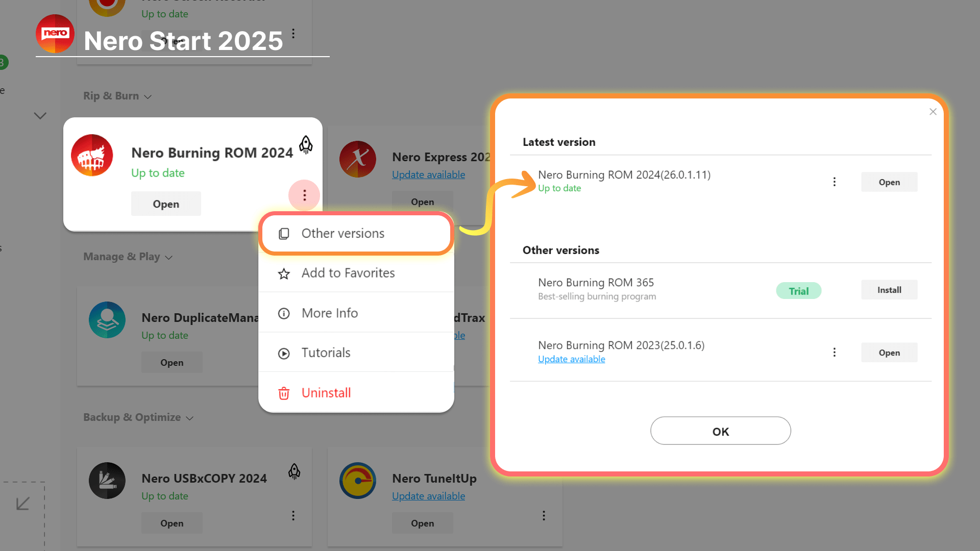The width and height of the screenshot is (980, 551).
Task: Toggle Add to Favorites for Nero Burning ROM
Action: point(357,272)
